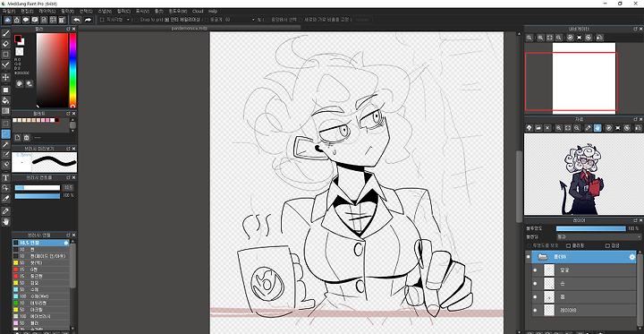
Task: Open gear settings on folder layer 폴더6
Action: [x=632, y=257]
